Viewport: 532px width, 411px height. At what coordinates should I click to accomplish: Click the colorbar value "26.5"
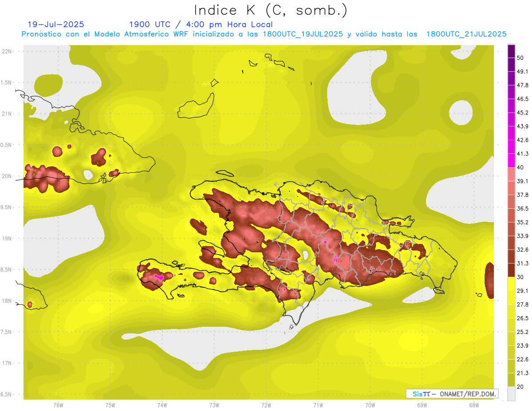point(523,318)
